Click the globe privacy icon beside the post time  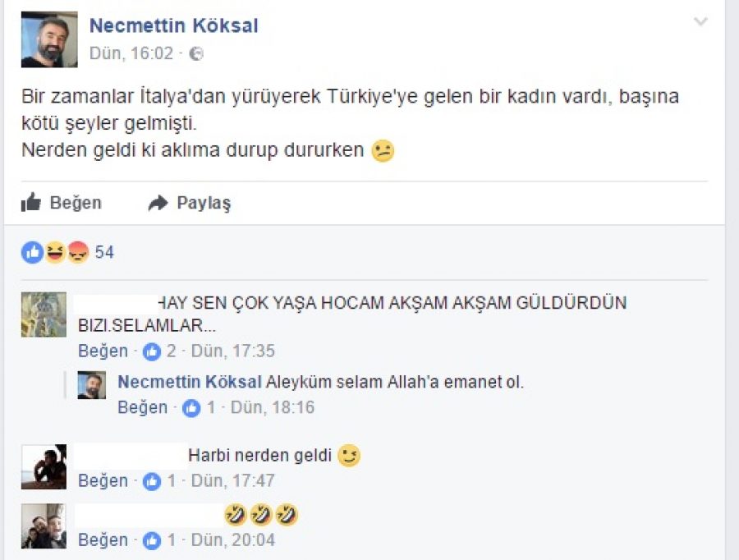pos(195,54)
